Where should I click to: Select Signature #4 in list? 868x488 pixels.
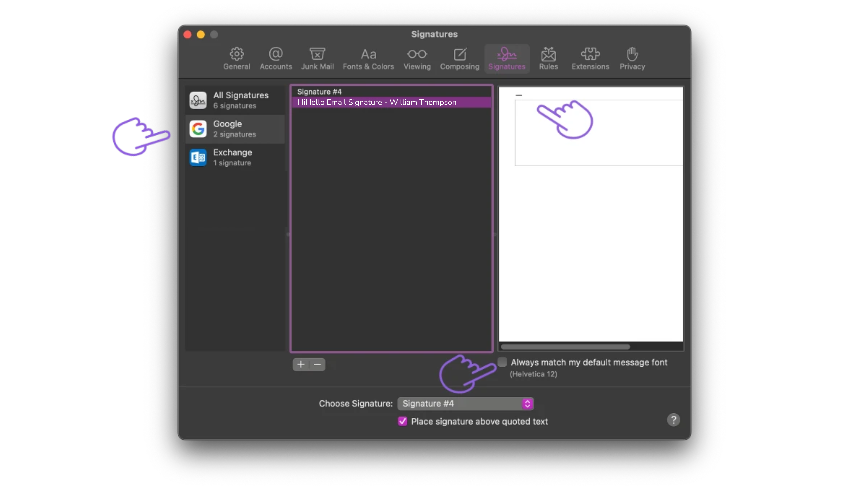391,92
